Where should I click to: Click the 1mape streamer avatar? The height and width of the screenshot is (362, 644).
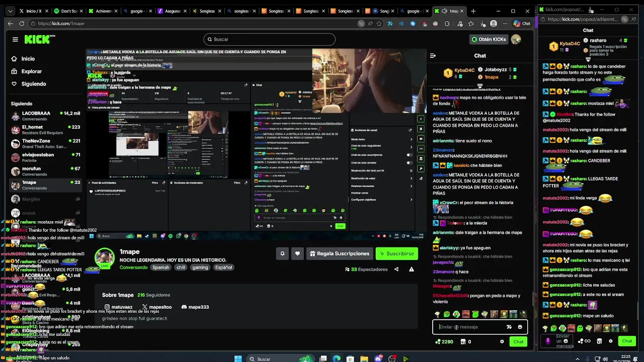coord(105,258)
